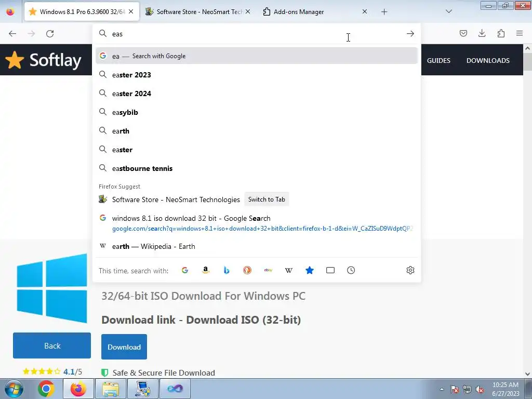532x399 pixels.
Task: Open Firefox application menu (hamburger)
Action: 520,33
